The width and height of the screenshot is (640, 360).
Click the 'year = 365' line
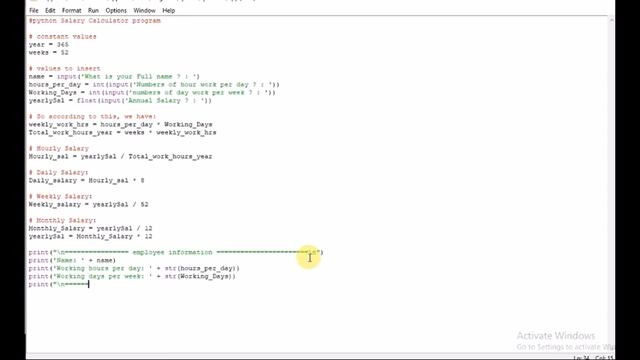tap(49, 45)
